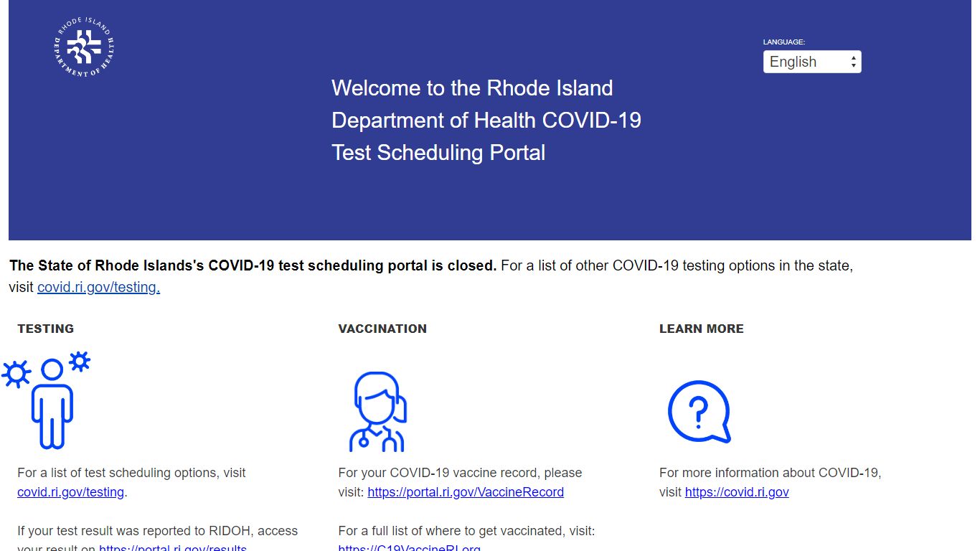Click the Rhode Island Department of Health logo
Image resolution: width=980 pixels, height=551 pixels.
pos(84,47)
